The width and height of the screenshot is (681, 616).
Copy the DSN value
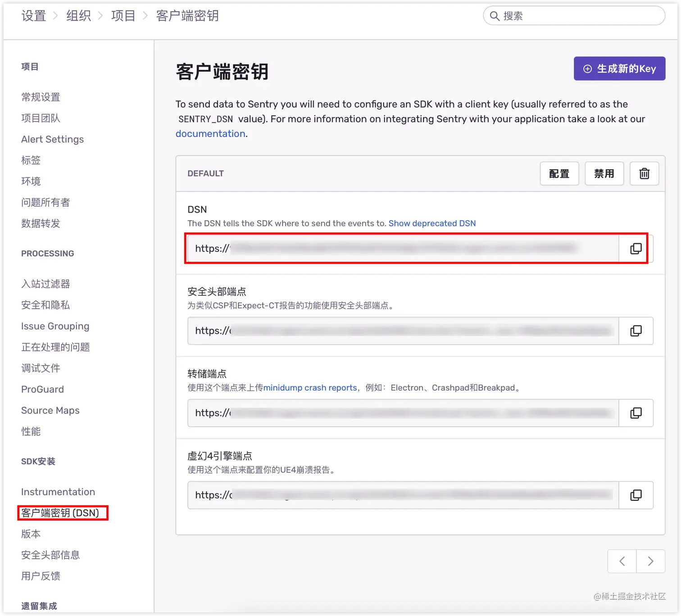[636, 248]
